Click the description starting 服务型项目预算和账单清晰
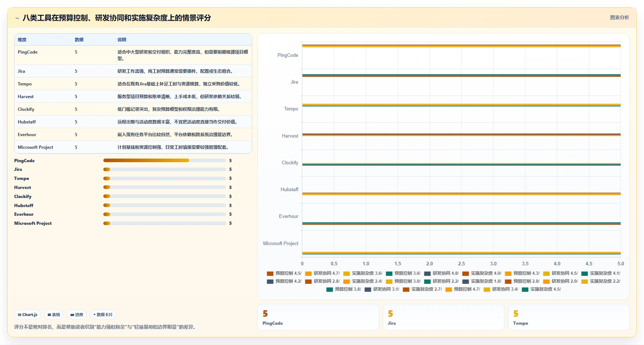This screenshot has width=644, height=345. click(179, 97)
